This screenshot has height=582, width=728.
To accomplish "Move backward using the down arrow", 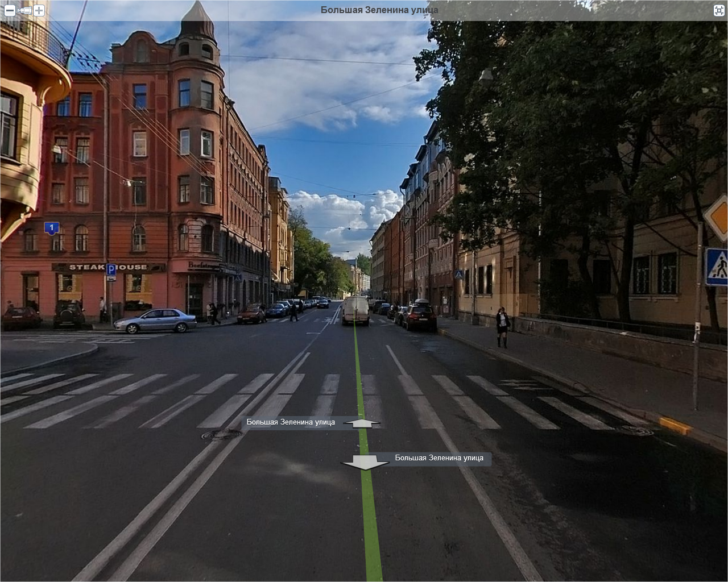I will pyautogui.click(x=365, y=462).
